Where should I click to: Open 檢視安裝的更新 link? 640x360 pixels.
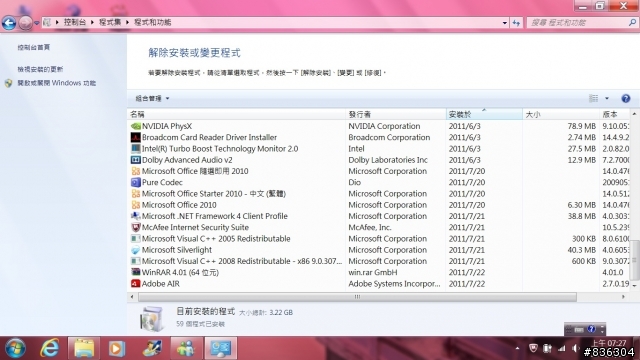point(40,69)
